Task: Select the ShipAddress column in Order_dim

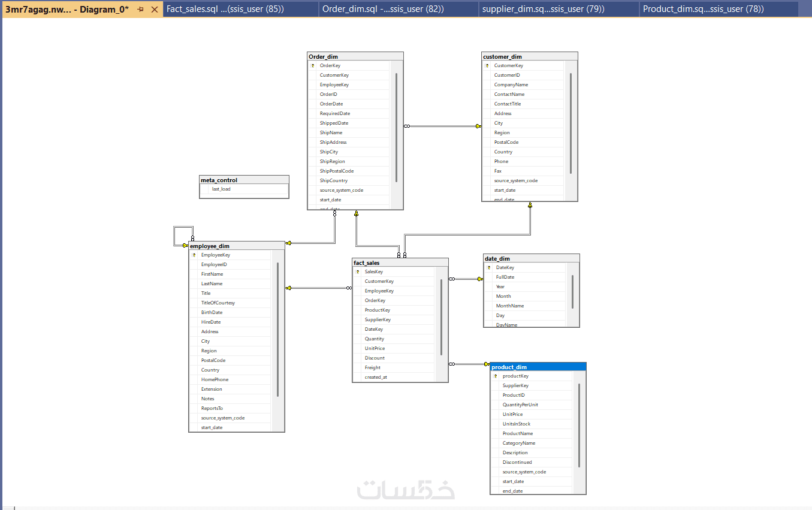Action: pyautogui.click(x=349, y=142)
